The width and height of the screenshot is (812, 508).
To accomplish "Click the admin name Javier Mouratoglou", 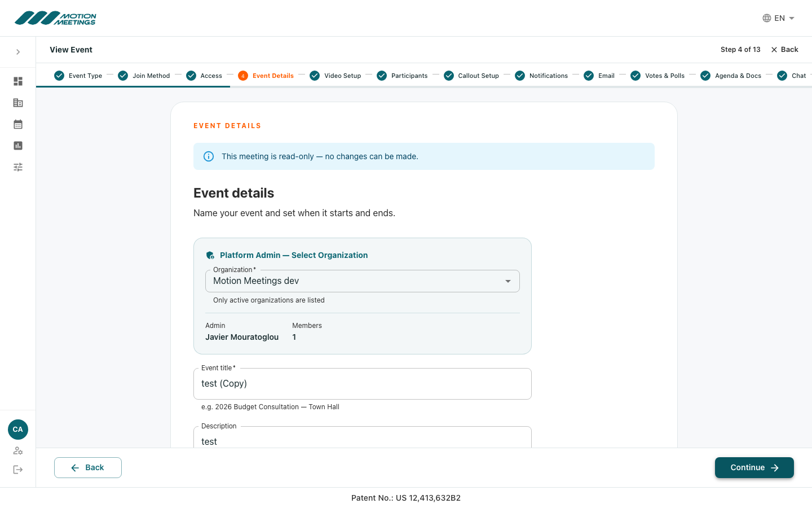I will pos(242,337).
